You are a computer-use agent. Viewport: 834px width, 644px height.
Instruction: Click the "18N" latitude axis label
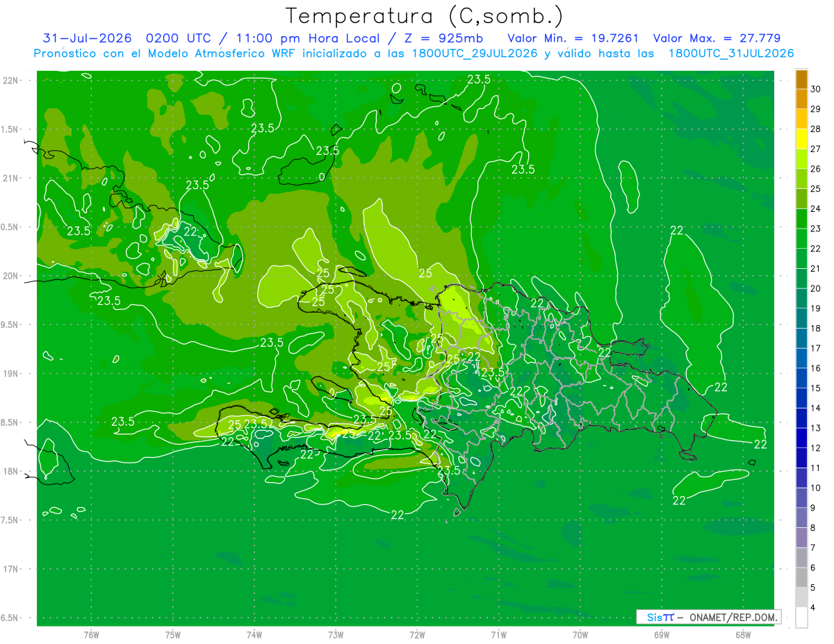(10, 471)
